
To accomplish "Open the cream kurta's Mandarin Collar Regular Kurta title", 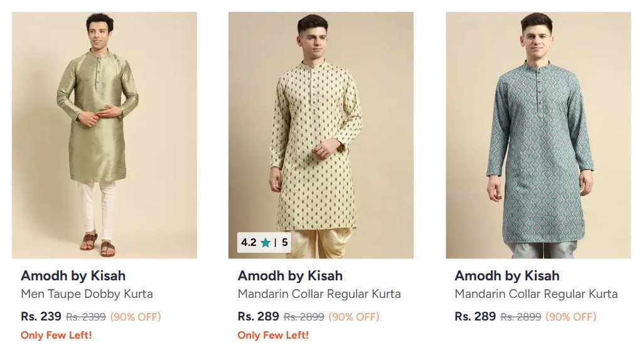I will coord(319,294).
